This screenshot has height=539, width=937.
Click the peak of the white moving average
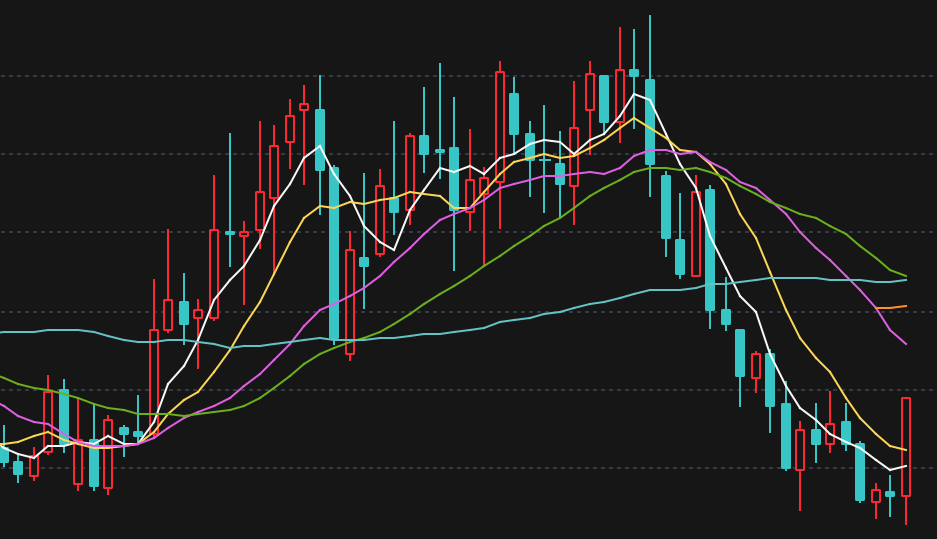pos(635,94)
